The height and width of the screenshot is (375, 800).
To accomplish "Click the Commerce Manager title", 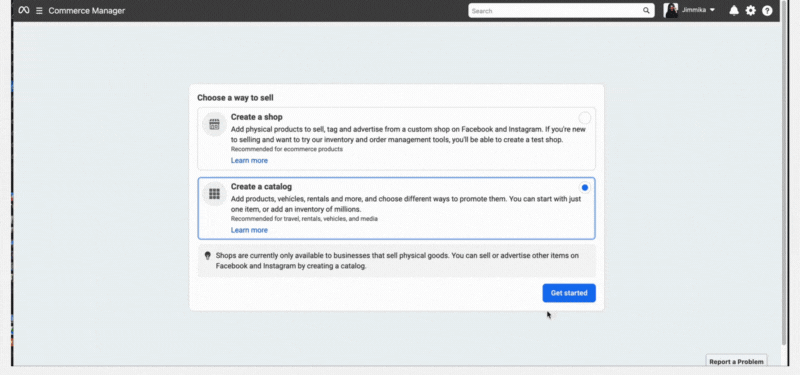I will click(87, 11).
